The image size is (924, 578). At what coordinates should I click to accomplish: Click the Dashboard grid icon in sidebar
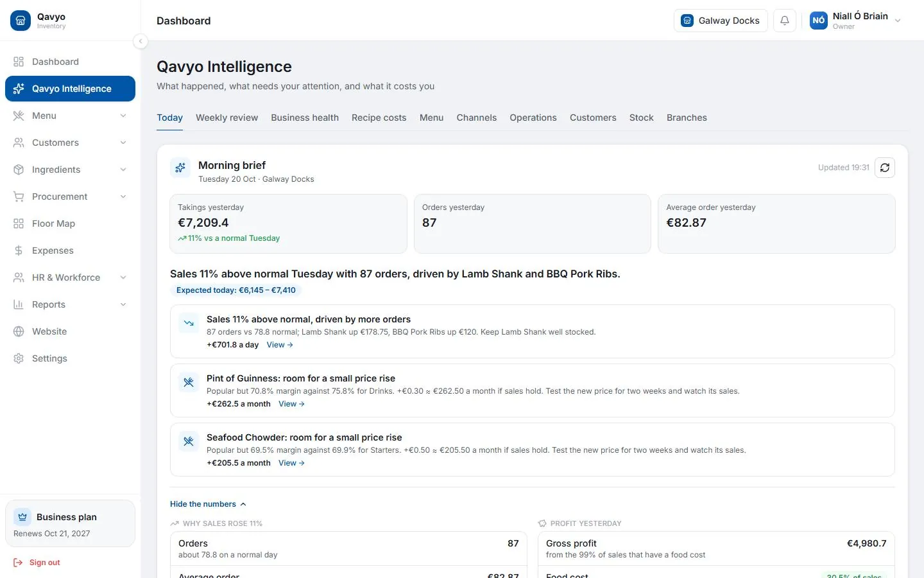click(19, 62)
